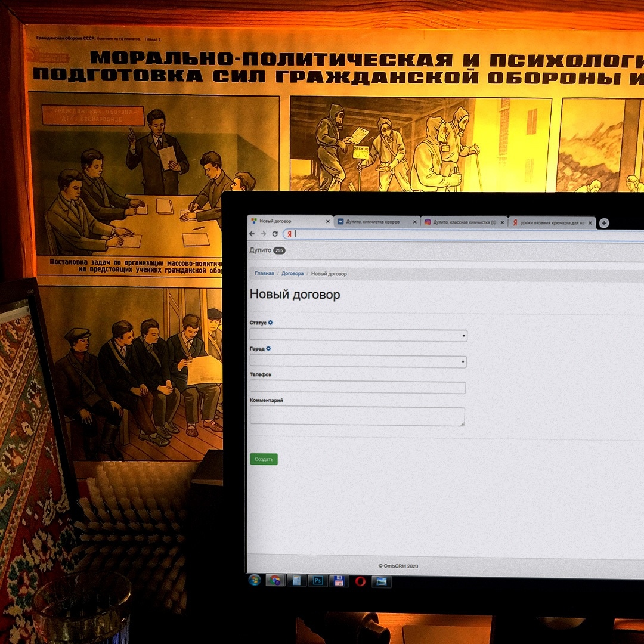
Task: Expand the Город dropdown
Action: point(358,361)
